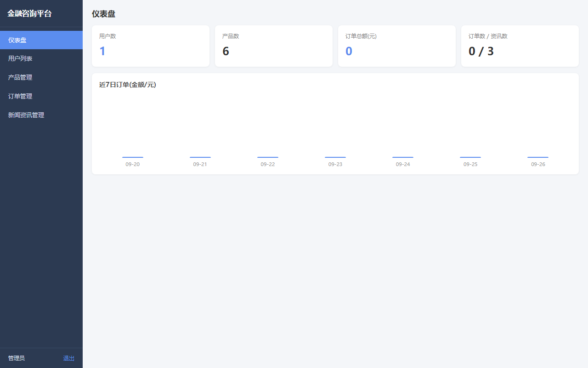Viewport: 588px width, 368px height.
Task: Click the 管理员 username label
Action: tap(17, 358)
